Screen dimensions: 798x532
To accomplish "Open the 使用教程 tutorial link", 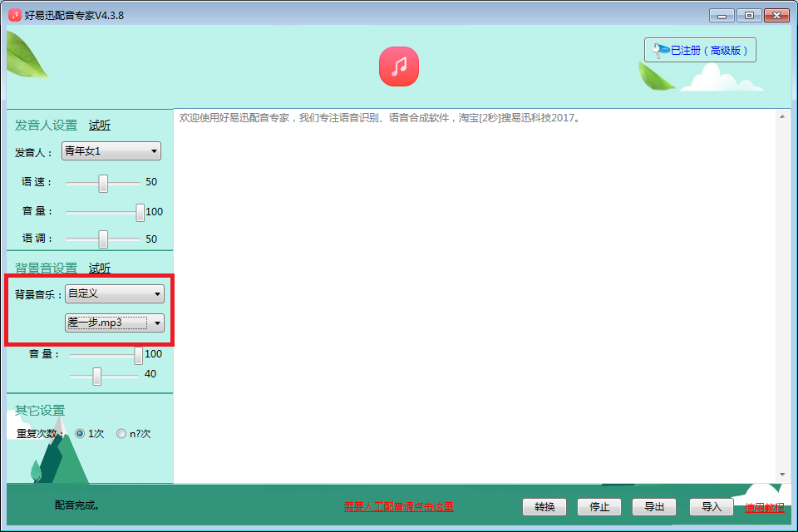I will coord(765,507).
